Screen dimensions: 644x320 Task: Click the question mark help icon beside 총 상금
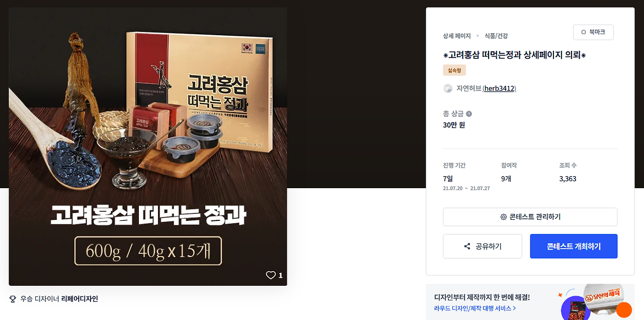click(x=469, y=114)
